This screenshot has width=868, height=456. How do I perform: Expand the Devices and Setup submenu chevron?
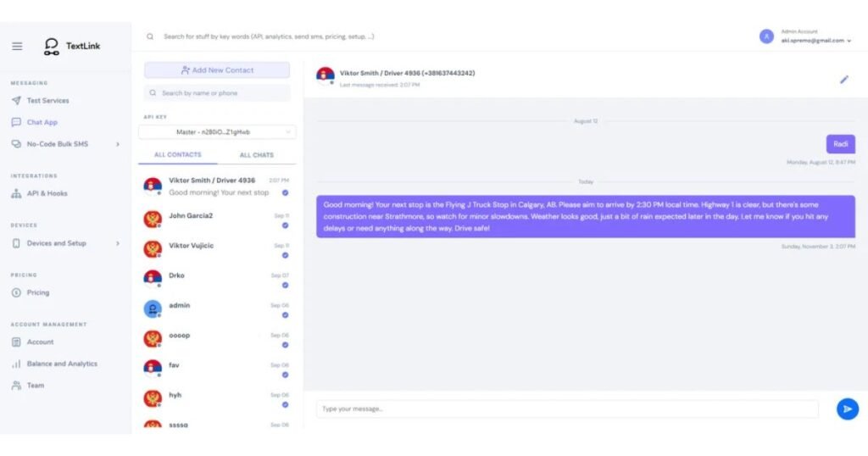117,243
